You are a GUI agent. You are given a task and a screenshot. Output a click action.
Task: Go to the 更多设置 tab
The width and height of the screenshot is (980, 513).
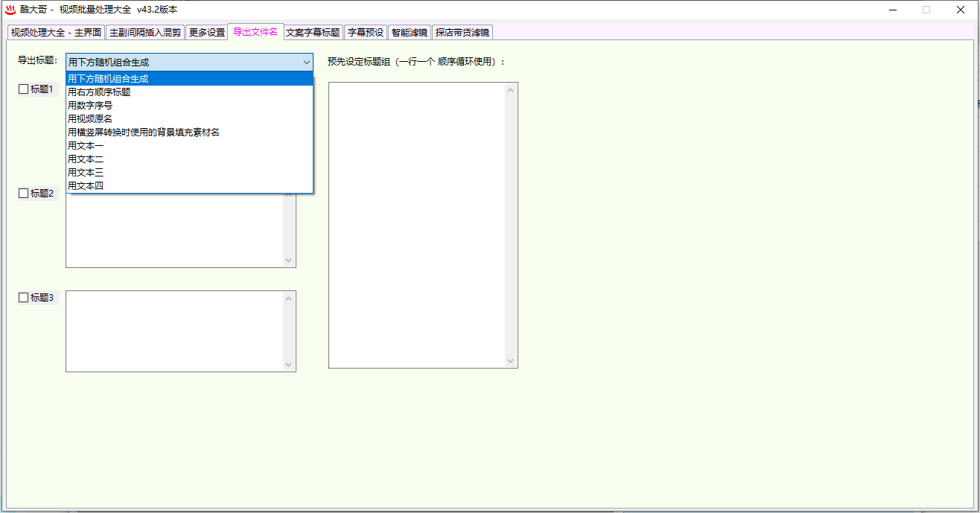coord(206,33)
